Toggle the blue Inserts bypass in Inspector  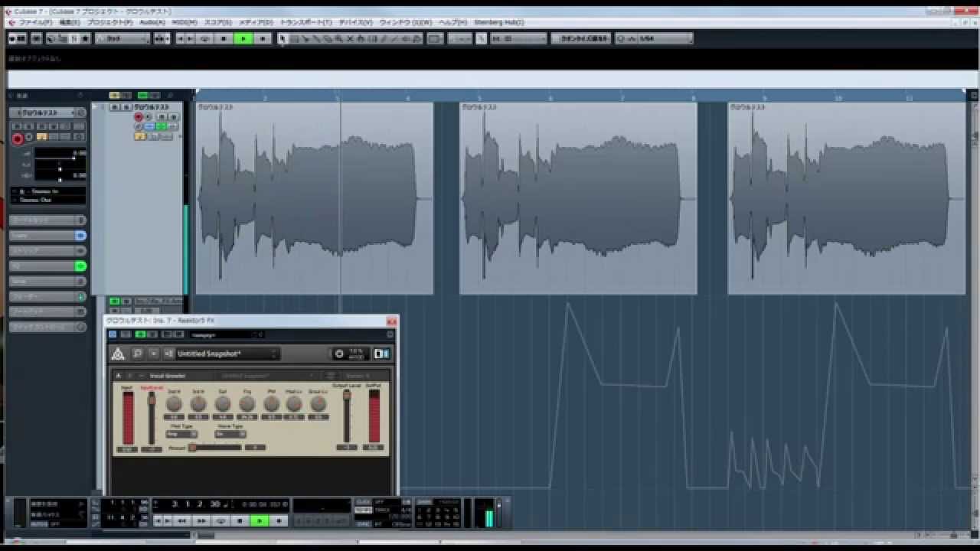80,236
